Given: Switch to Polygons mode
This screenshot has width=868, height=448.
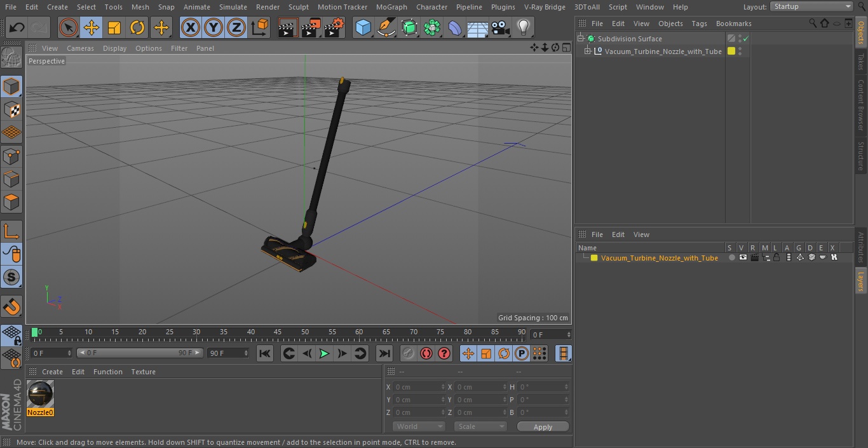Looking at the screenshot, I should click(11, 202).
